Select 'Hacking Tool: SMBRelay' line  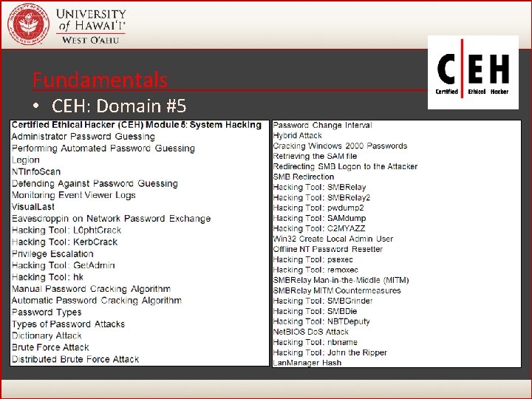tap(319, 187)
